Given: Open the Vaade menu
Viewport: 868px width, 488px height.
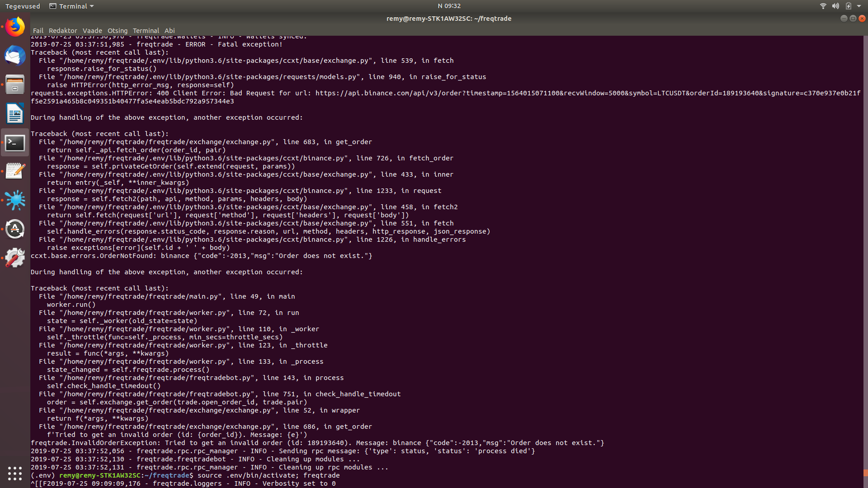Looking at the screenshot, I should (92, 31).
